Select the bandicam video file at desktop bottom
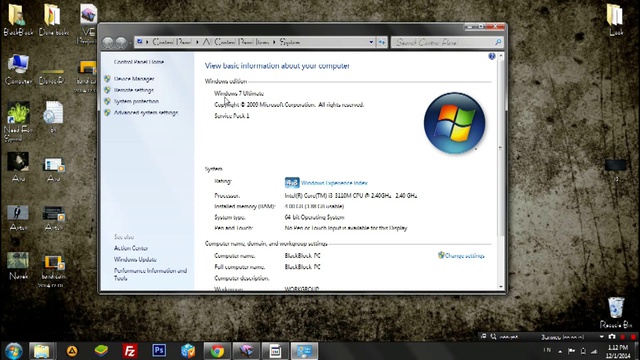Image resolution: width=640 pixels, height=360 pixels. [53, 270]
